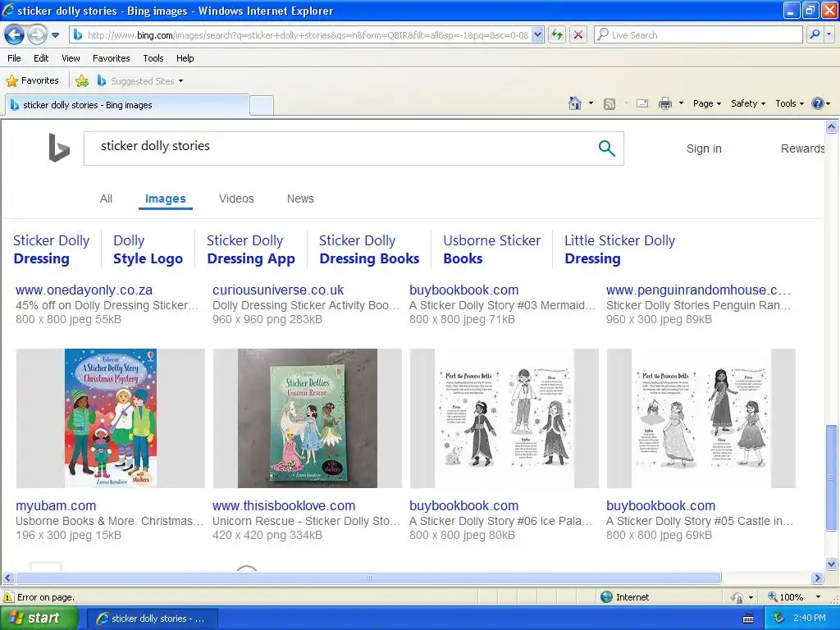Viewport: 840px width, 630px height.
Task: Click the horizontal scrollbar right arrow
Action: 818,578
